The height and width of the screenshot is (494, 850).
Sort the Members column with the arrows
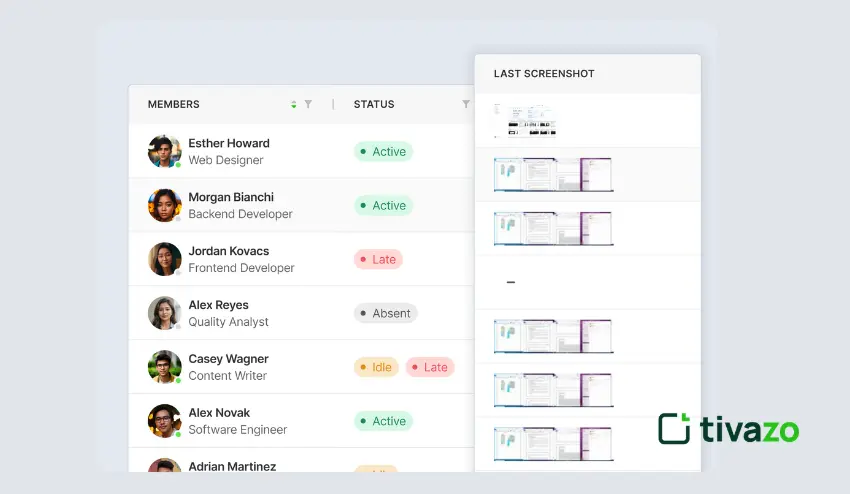293,104
